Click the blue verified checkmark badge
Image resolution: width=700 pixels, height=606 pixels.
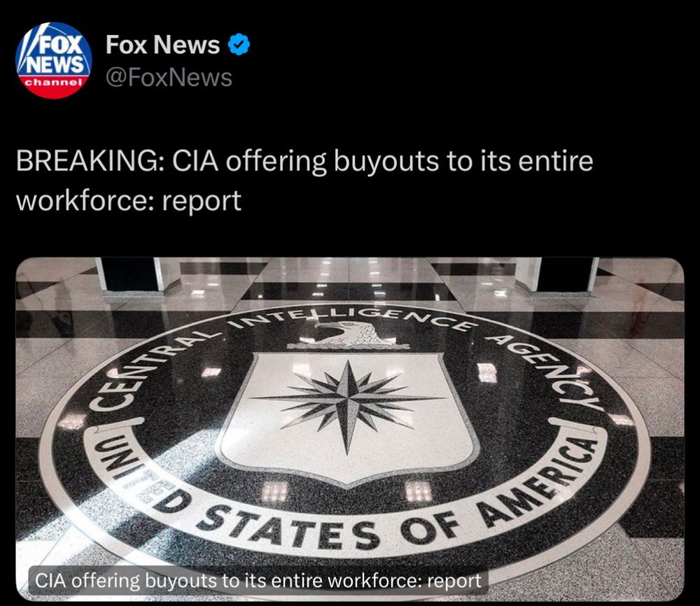pos(239,45)
